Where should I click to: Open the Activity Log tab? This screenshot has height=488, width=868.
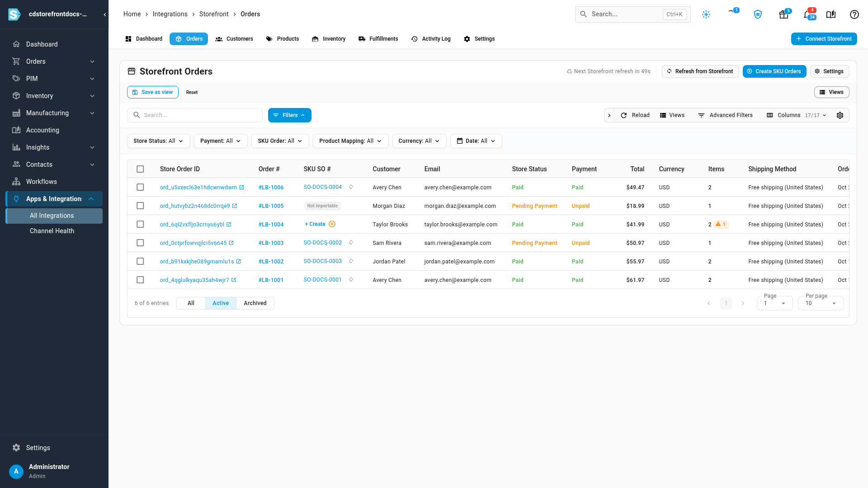pos(431,39)
